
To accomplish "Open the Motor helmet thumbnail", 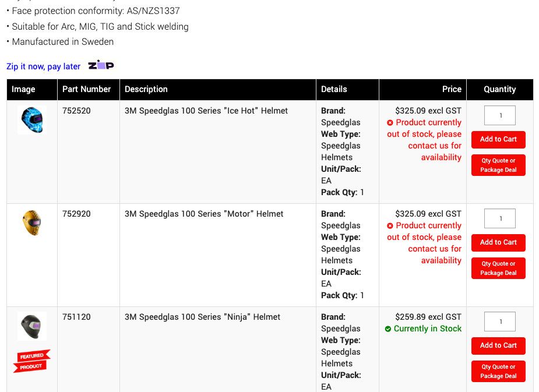I will pyautogui.click(x=31, y=223).
